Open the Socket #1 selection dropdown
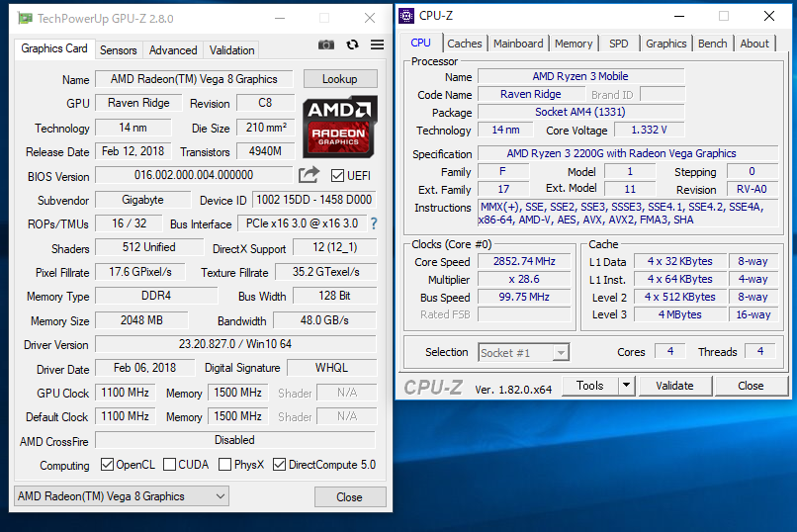The image size is (797, 532). [x=523, y=353]
